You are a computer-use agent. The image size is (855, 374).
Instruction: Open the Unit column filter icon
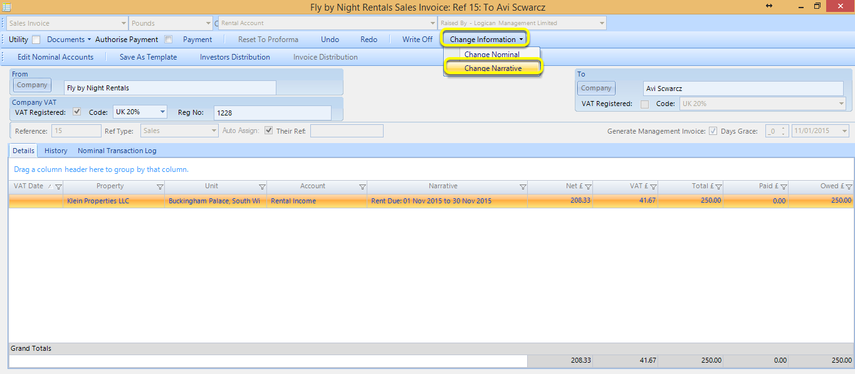(262, 187)
